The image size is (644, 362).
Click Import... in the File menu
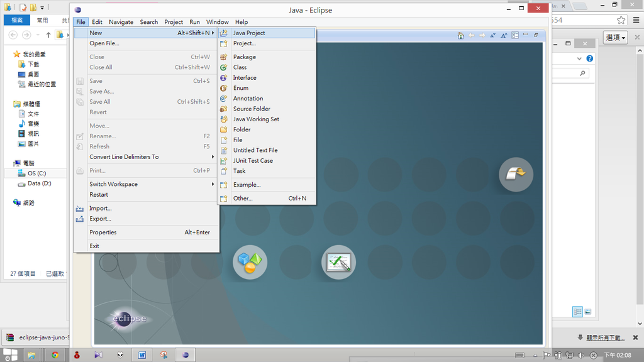[100, 208]
